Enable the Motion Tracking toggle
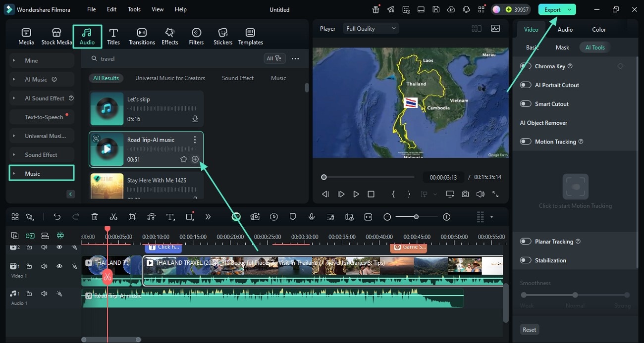This screenshot has width=644, height=343. [526, 142]
